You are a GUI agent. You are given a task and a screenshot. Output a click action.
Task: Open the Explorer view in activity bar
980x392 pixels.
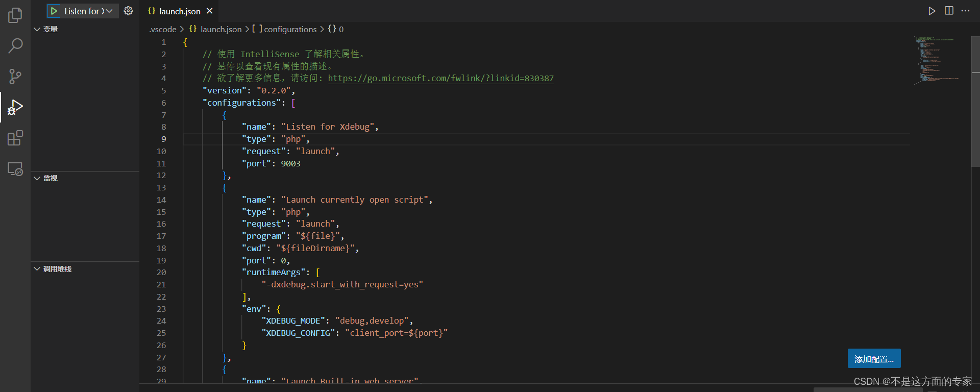click(x=15, y=15)
